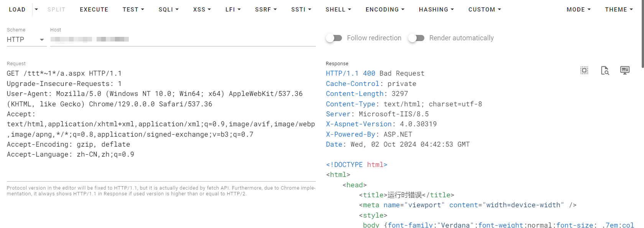This screenshot has width=644, height=228.
Task: Click the render response monitor icon
Action: pos(625,70)
